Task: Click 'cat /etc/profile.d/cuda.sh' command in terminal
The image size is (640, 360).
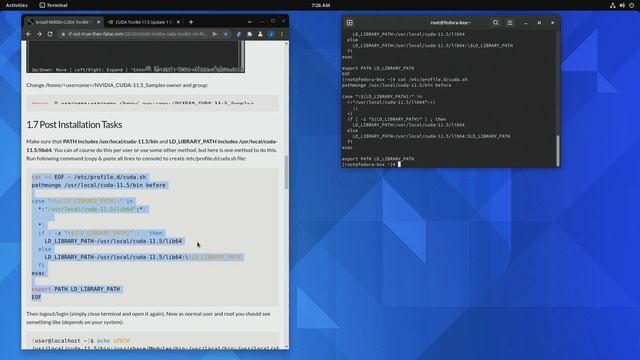Action: [x=433, y=80]
